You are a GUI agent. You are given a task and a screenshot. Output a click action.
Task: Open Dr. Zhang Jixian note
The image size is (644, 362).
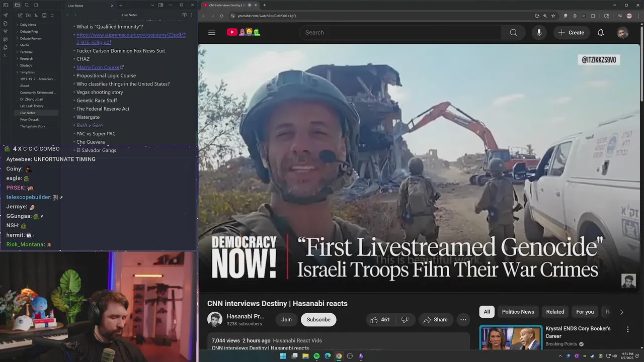pos(32,99)
